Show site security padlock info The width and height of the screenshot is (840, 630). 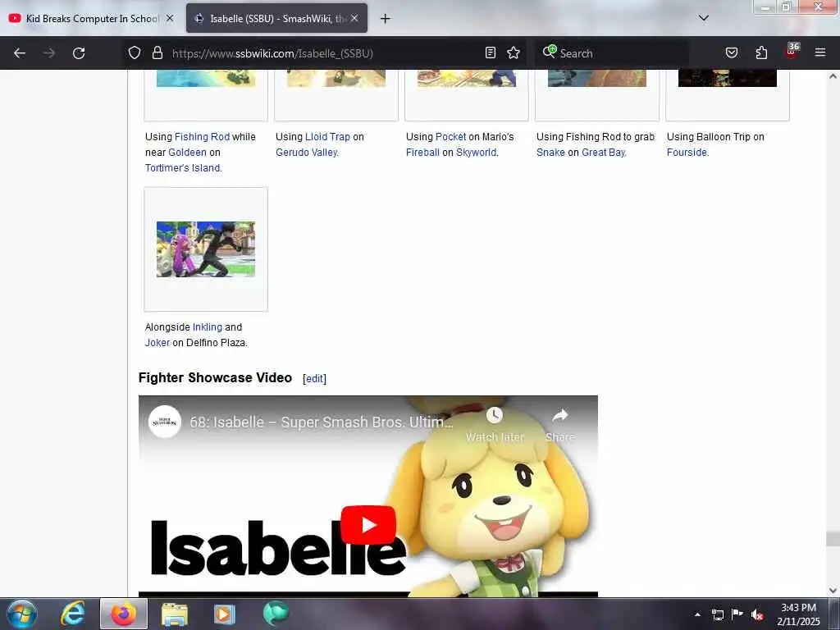(157, 52)
